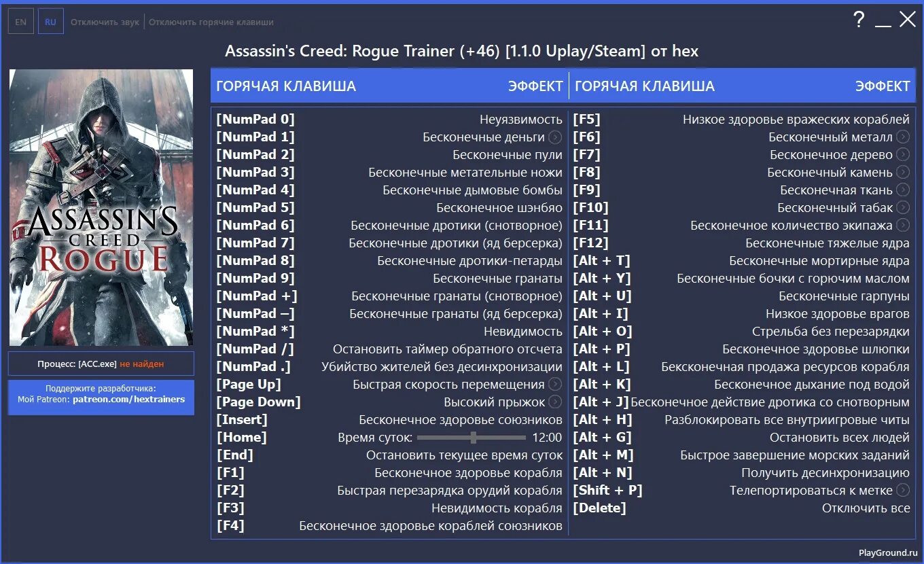Click Бесконечное здоровье шлюпки text
Image resolution: width=924 pixels, height=564 pixels.
pyautogui.click(x=816, y=349)
